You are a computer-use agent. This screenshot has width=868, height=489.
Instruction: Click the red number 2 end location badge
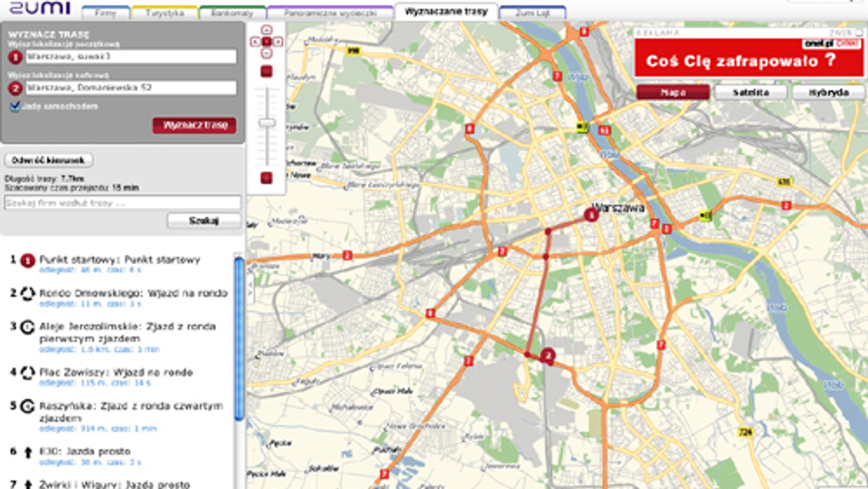(15, 88)
